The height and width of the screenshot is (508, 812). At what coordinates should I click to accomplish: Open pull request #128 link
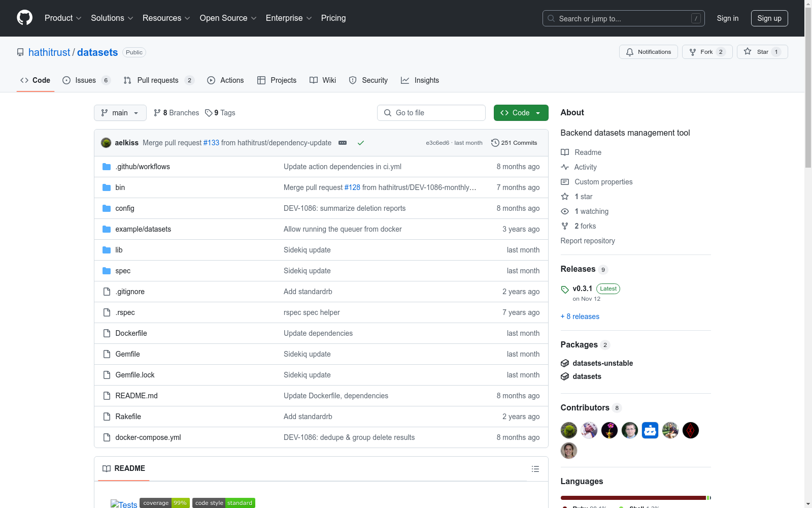[x=352, y=187]
